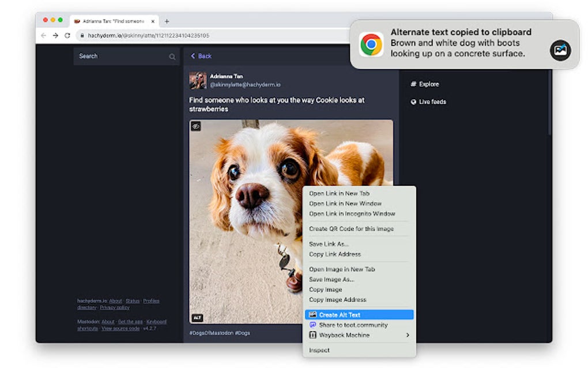
Task: Open Adrianna Tan's profile avatar
Action: (x=198, y=80)
